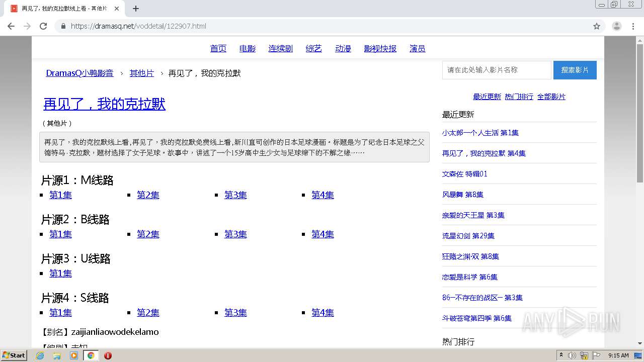Click the taskbar clock showing 9:15 AM

(x=618, y=355)
